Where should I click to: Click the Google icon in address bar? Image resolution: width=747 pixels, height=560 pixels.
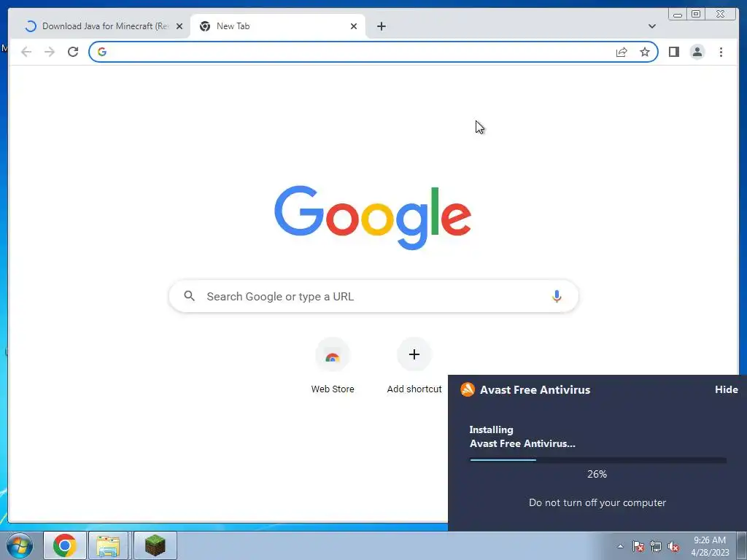[x=102, y=52]
